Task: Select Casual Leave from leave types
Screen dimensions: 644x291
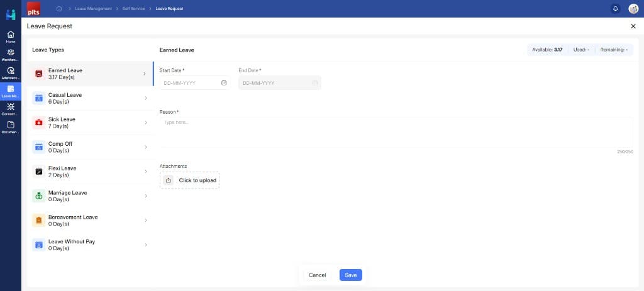Action: pyautogui.click(x=90, y=98)
